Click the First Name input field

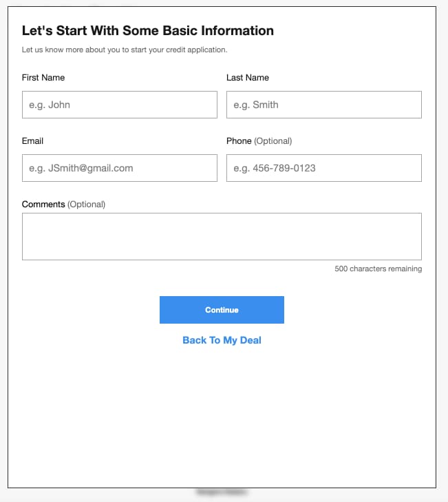tap(119, 105)
